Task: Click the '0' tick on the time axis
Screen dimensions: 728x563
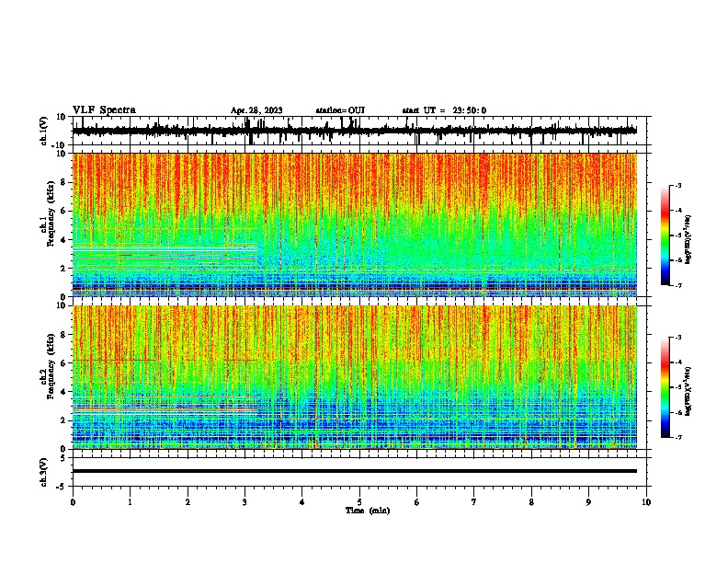Action: coord(73,502)
